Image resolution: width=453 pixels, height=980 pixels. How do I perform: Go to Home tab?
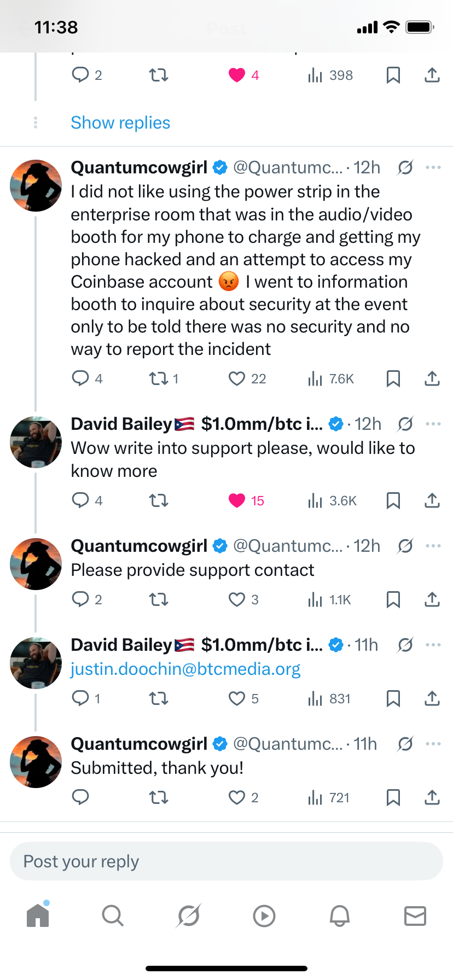coord(38,915)
